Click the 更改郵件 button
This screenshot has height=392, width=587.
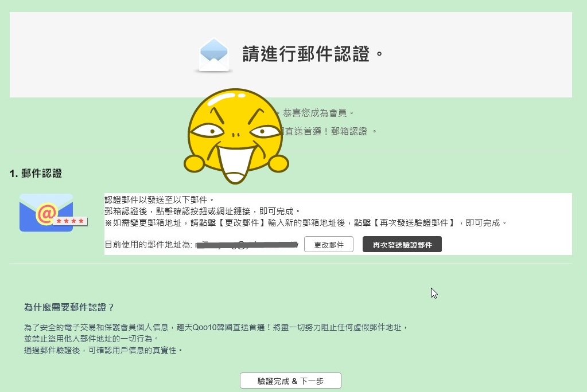329,244
